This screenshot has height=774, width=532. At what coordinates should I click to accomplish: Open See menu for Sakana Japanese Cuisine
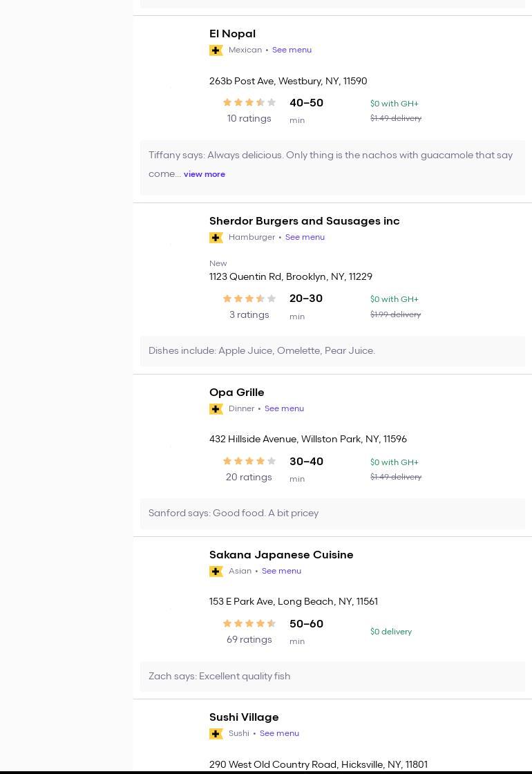[281, 571]
